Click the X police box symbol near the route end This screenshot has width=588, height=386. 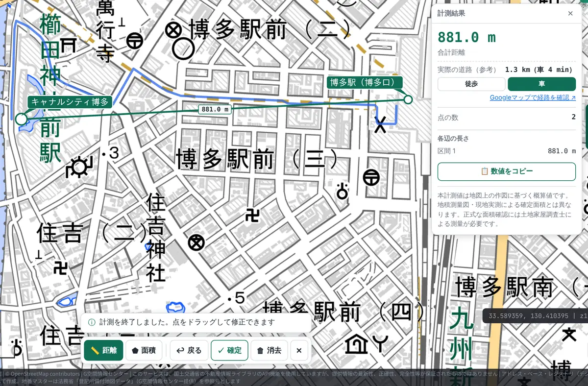click(x=380, y=125)
